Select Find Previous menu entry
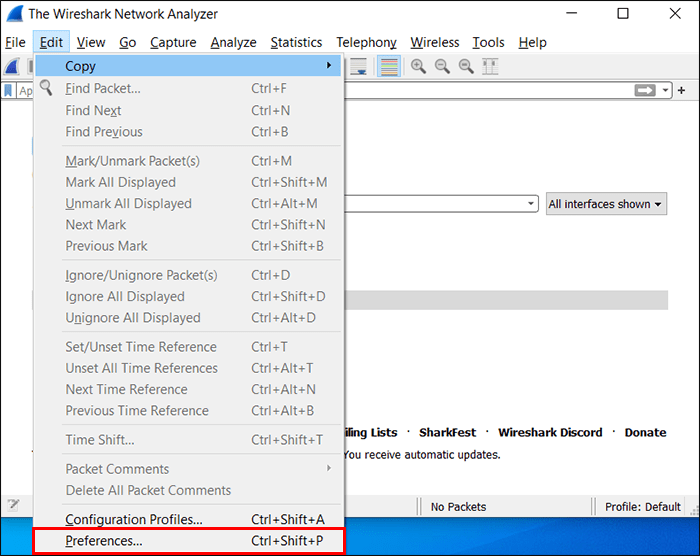700x556 pixels. pyautogui.click(x=189, y=132)
